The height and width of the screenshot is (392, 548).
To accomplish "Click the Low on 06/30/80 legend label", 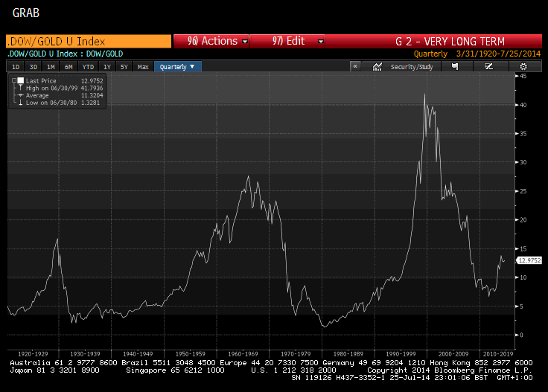I will pyautogui.click(x=51, y=103).
